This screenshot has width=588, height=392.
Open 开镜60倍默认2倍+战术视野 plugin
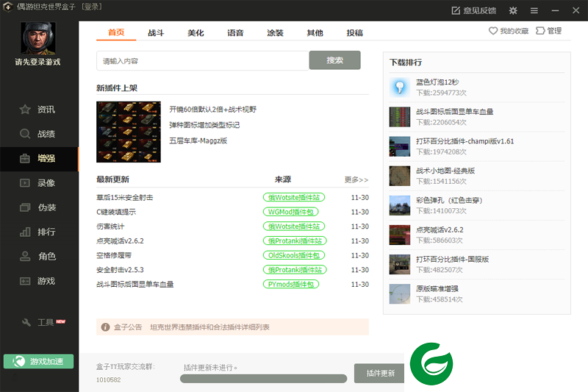(x=212, y=109)
